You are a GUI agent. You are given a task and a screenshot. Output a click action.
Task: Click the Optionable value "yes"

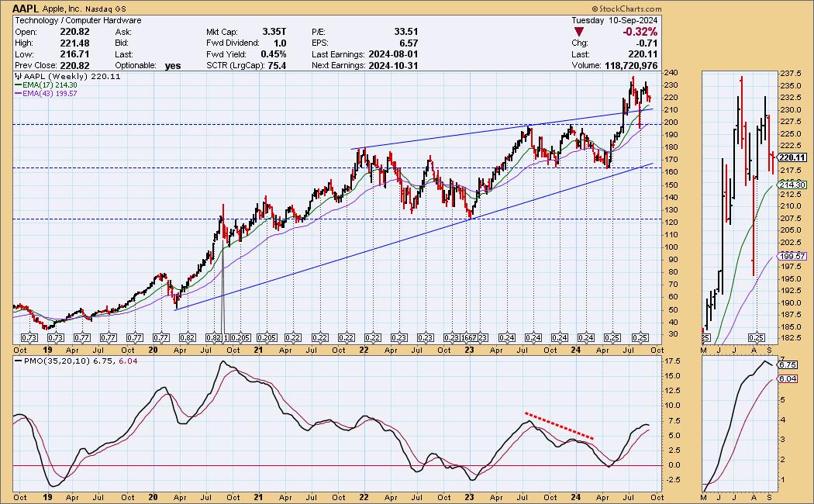tap(173, 66)
